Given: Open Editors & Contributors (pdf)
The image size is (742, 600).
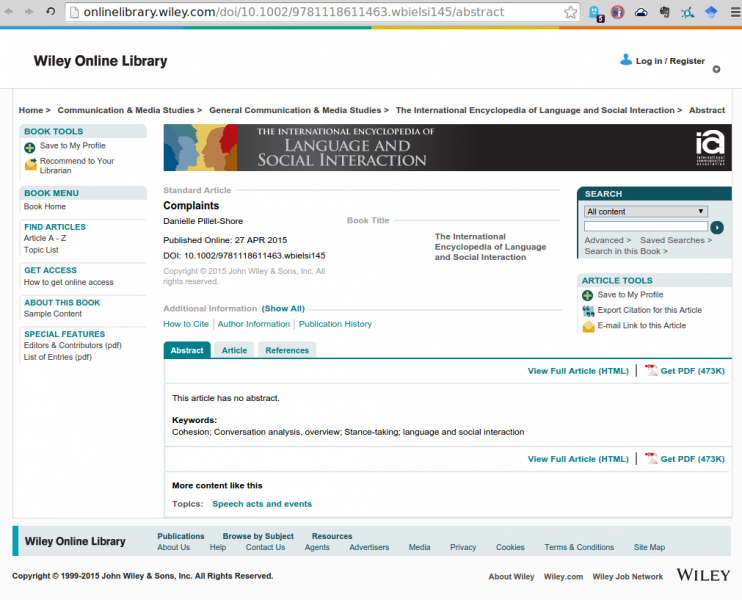Looking at the screenshot, I should 73,345.
